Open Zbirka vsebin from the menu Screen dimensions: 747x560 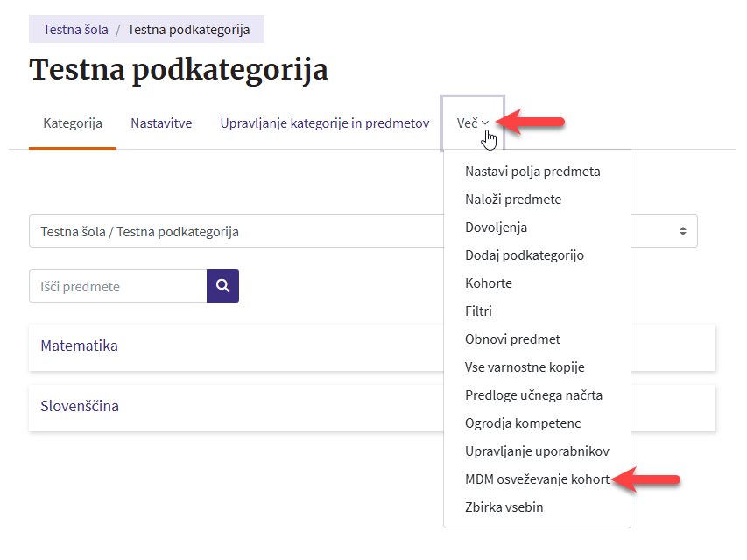click(504, 507)
